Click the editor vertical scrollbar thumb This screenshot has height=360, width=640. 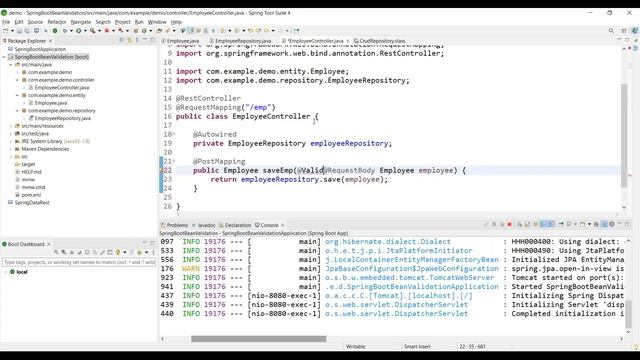pyautogui.click(x=624, y=136)
